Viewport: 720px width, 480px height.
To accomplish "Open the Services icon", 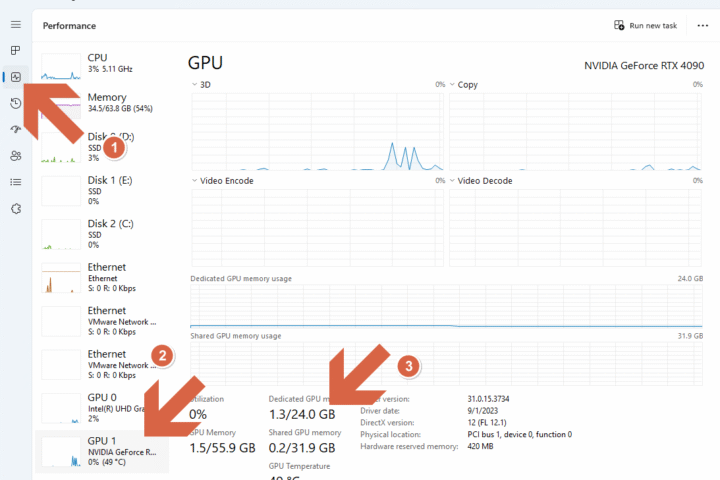I will pyautogui.click(x=16, y=209).
